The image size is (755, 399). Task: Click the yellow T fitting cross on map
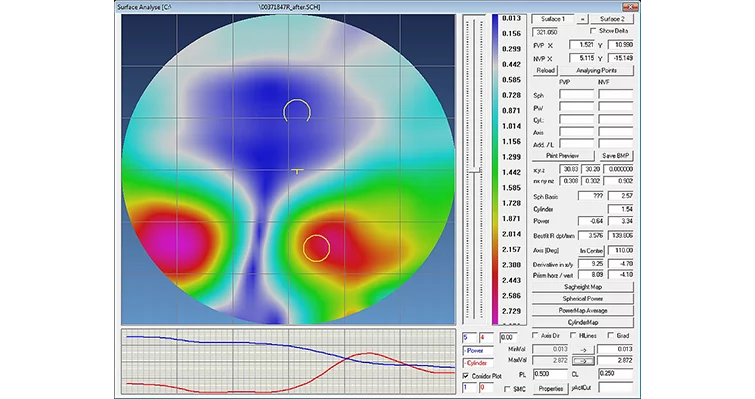[298, 171]
